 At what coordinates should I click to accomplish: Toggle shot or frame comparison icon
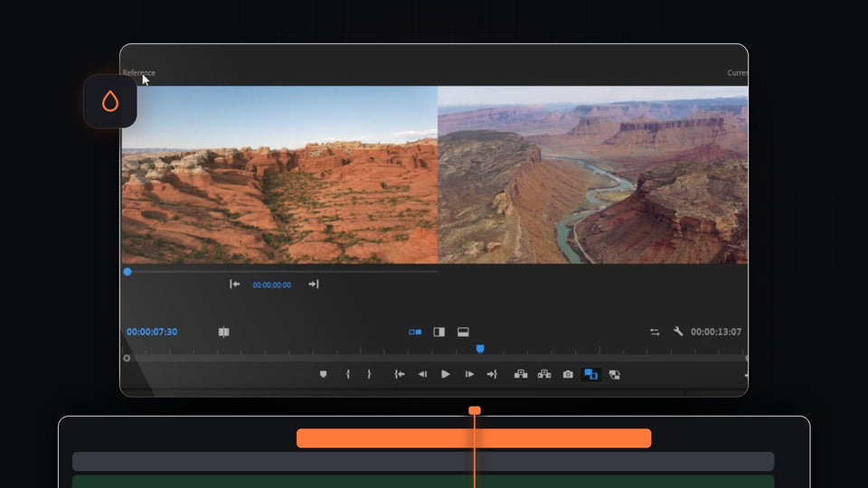pos(223,332)
